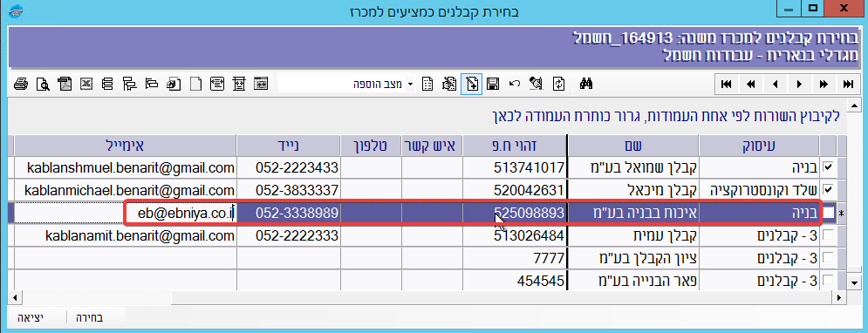Sort by the זהוי ח.פ column header

(515, 146)
